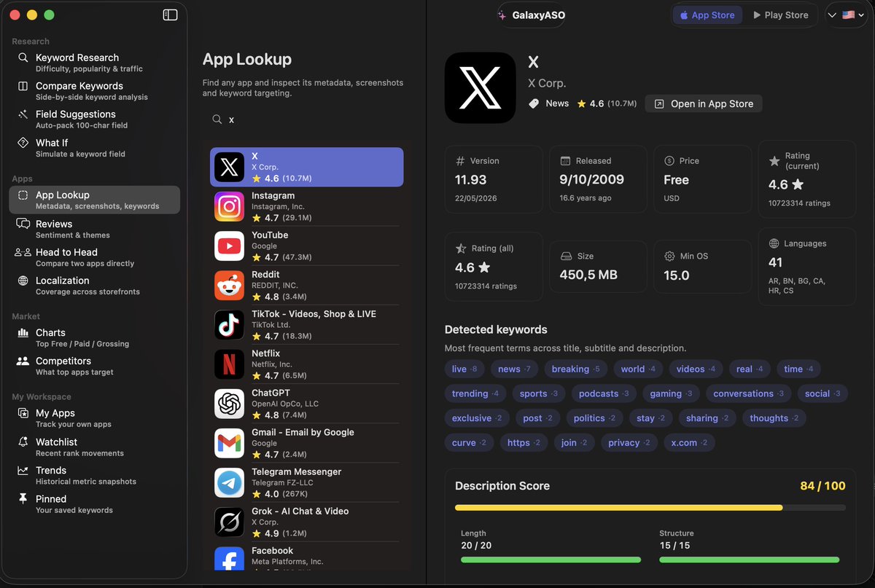This screenshot has width=875, height=588.
Task: Click the Languages 41 card
Action: [807, 267]
